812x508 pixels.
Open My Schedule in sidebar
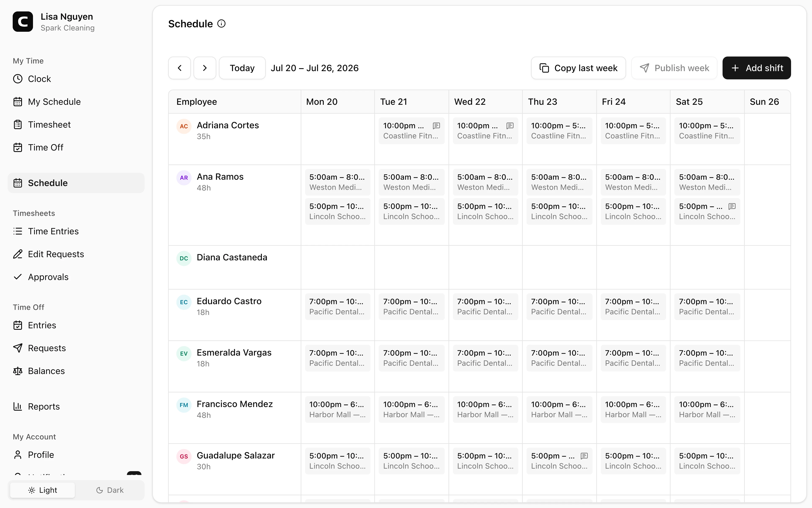(x=76, y=102)
